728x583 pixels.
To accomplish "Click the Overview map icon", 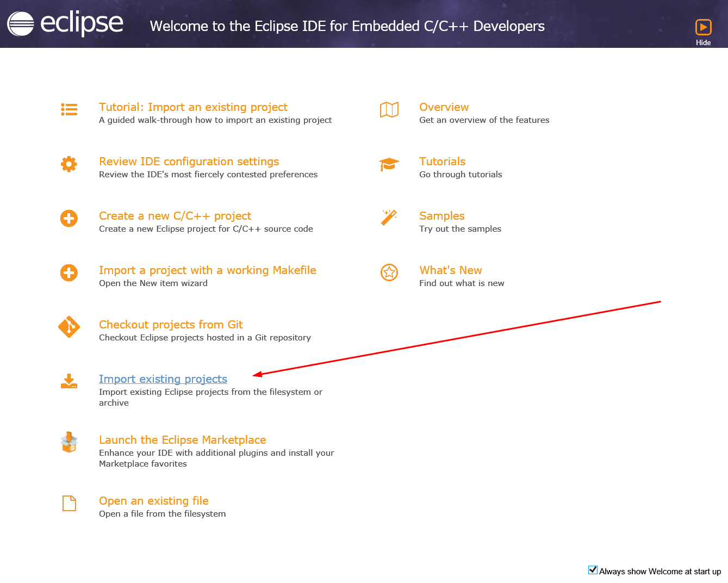I will pyautogui.click(x=389, y=109).
